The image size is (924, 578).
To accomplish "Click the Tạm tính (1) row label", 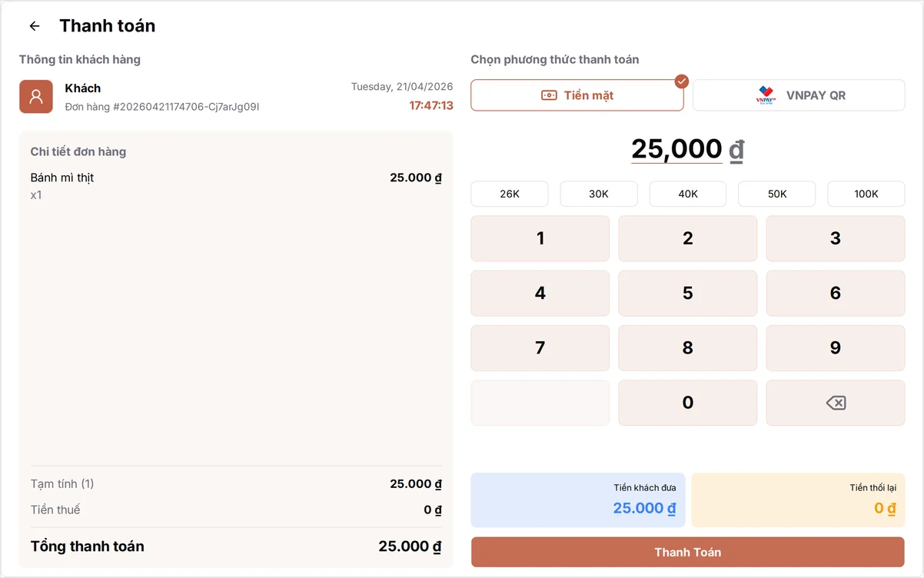I will pyautogui.click(x=62, y=484).
